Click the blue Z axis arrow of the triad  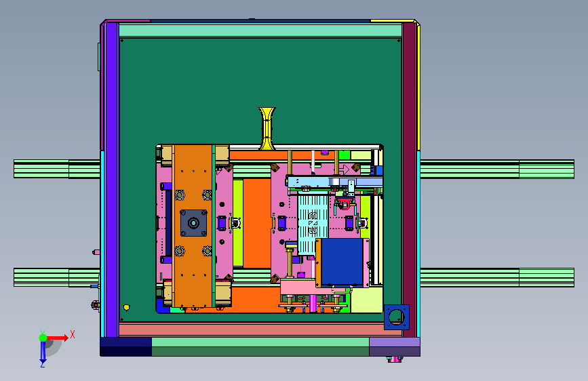pos(43,353)
